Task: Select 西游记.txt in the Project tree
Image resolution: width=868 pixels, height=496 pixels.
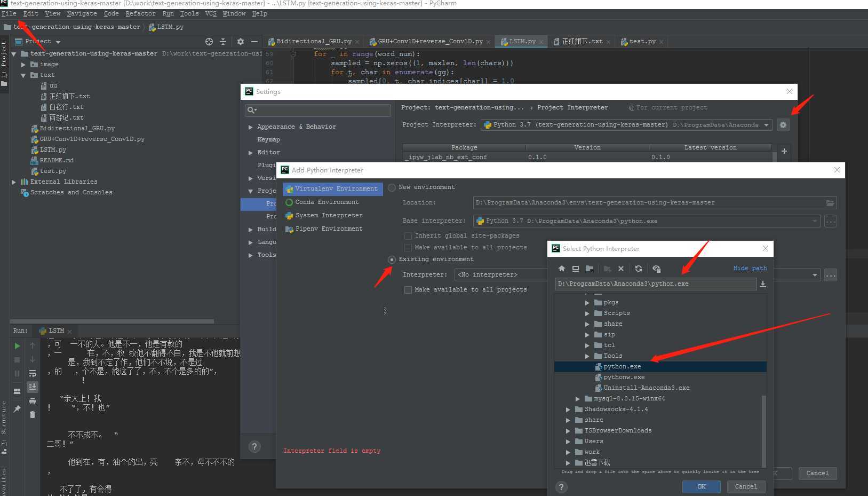Action: (x=66, y=118)
